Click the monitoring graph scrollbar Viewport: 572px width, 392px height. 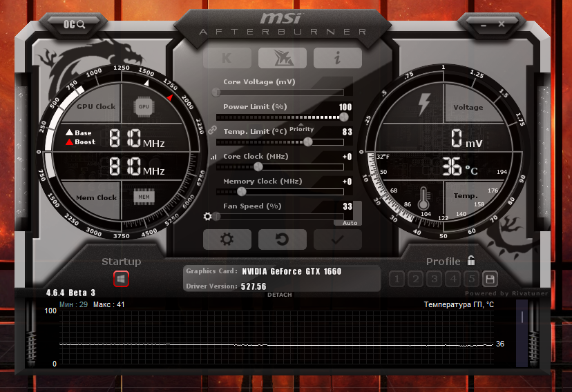click(x=522, y=333)
